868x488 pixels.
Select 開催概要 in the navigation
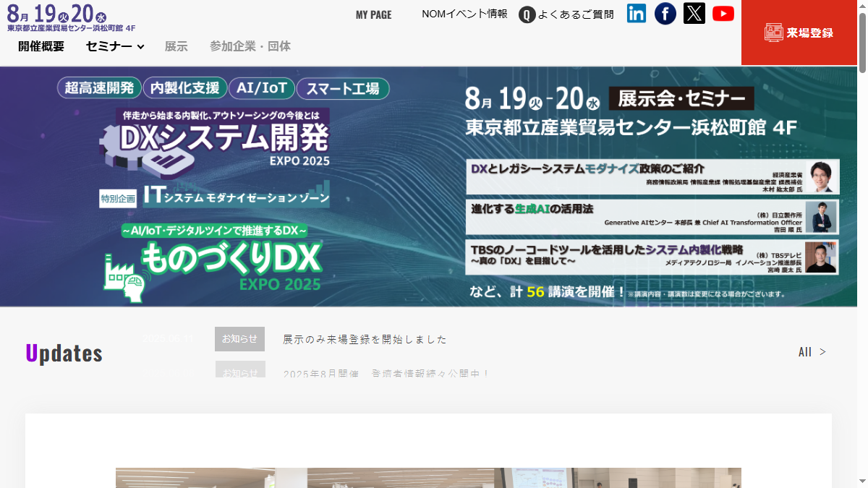[41, 46]
